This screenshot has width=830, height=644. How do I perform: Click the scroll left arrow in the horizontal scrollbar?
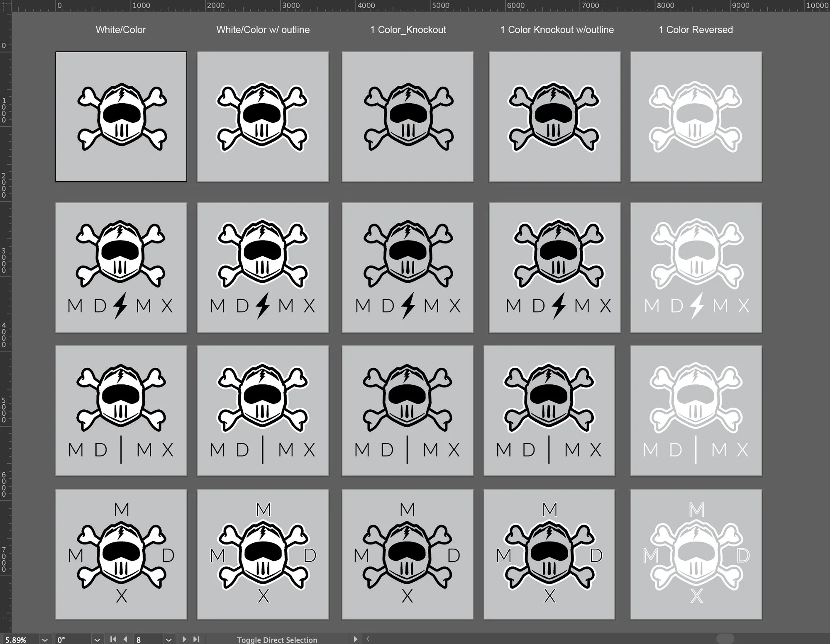[x=368, y=639]
